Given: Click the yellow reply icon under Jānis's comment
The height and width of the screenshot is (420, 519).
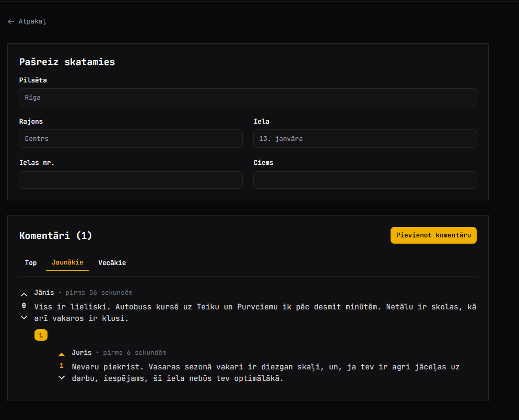Looking at the screenshot, I should [x=41, y=335].
